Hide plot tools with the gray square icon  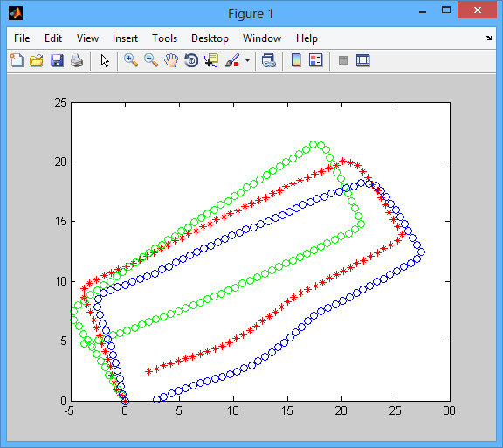[x=343, y=60]
